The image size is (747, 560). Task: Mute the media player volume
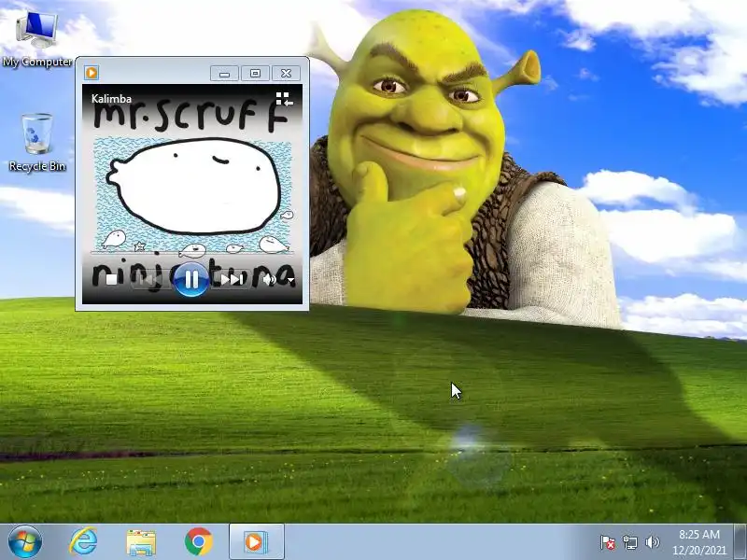pyautogui.click(x=269, y=279)
